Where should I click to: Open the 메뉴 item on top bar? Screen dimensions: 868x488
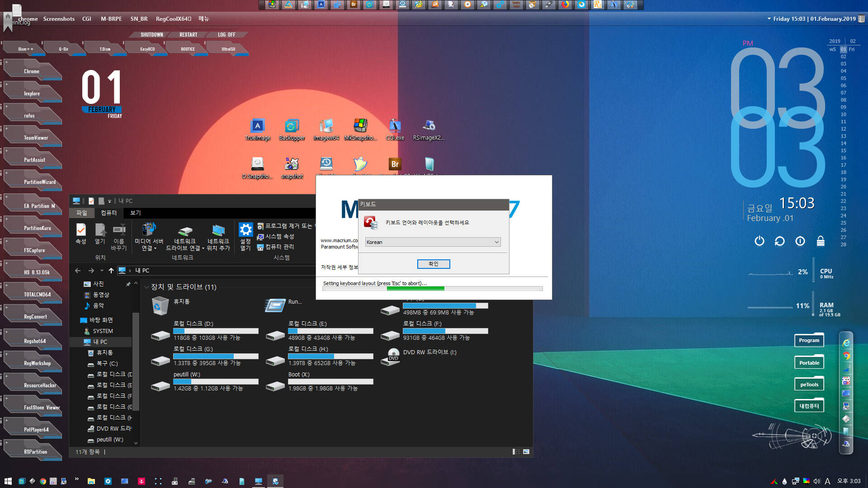coord(203,19)
